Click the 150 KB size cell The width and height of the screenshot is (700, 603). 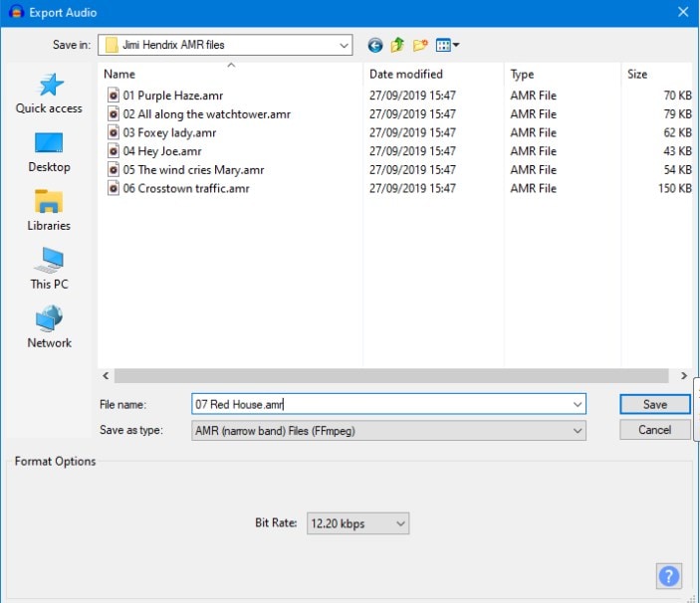pos(674,188)
